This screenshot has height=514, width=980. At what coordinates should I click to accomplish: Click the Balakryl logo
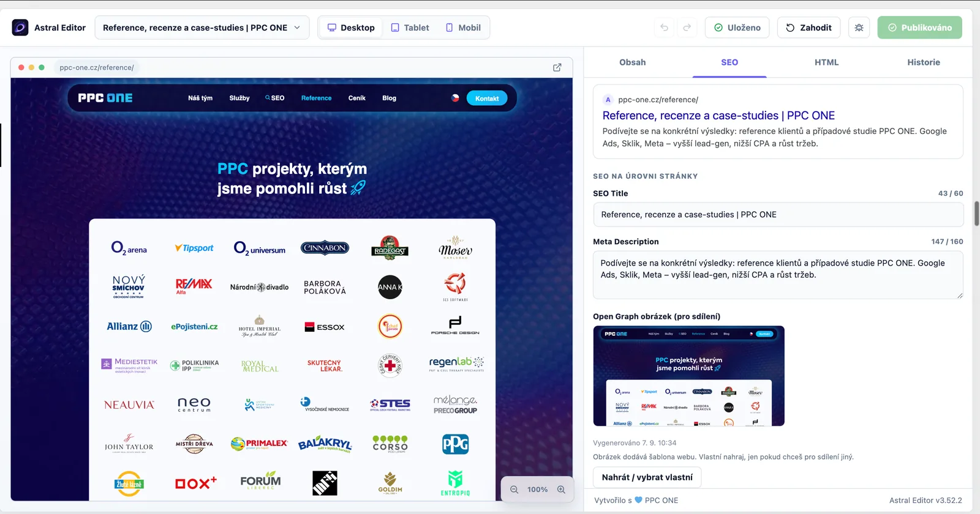click(325, 444)
